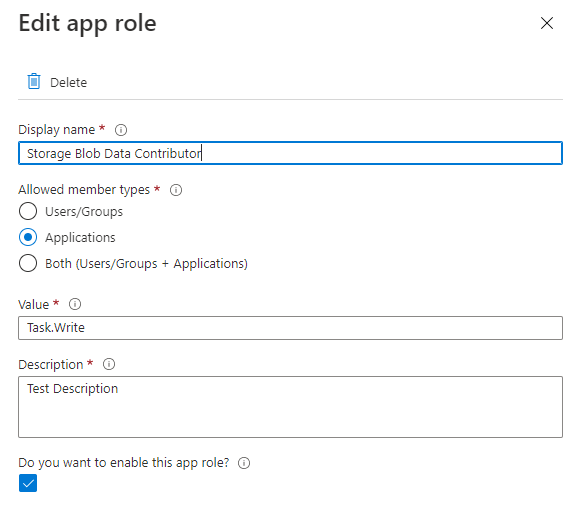The width and height of the screenshot is (582, 505).
Task: Open the Allowed member types info icon
Action: tap(176, 190)
